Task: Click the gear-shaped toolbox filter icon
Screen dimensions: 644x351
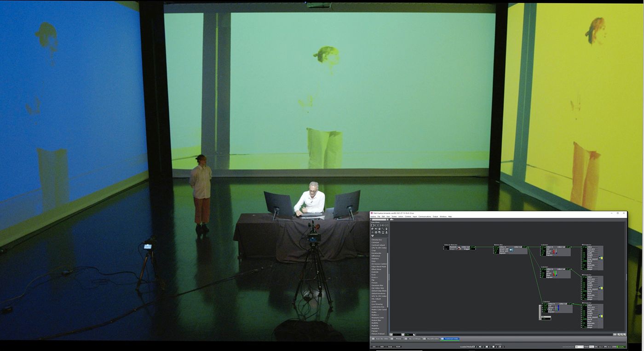Action: pos(376,232)
